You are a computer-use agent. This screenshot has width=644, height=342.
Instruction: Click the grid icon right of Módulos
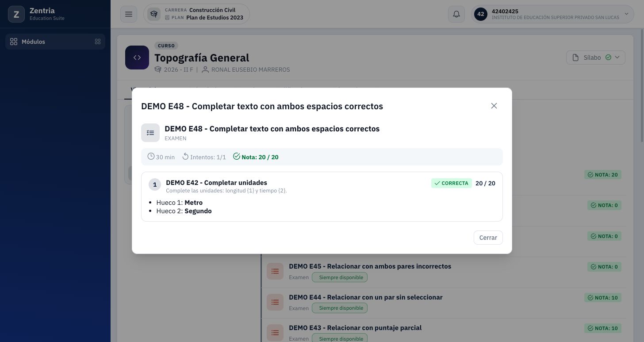point(98,42)
